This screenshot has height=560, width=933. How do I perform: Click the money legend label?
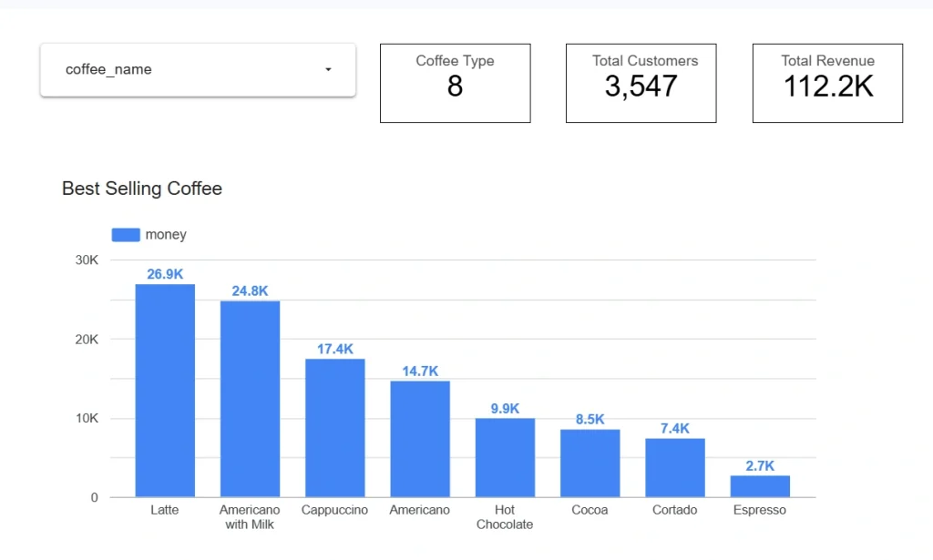coord(166,235)
